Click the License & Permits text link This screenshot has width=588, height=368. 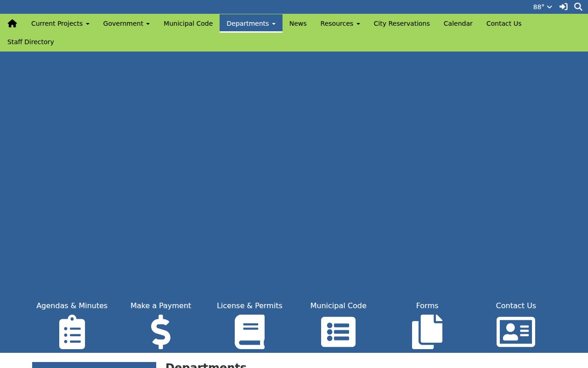pos(249,305)
